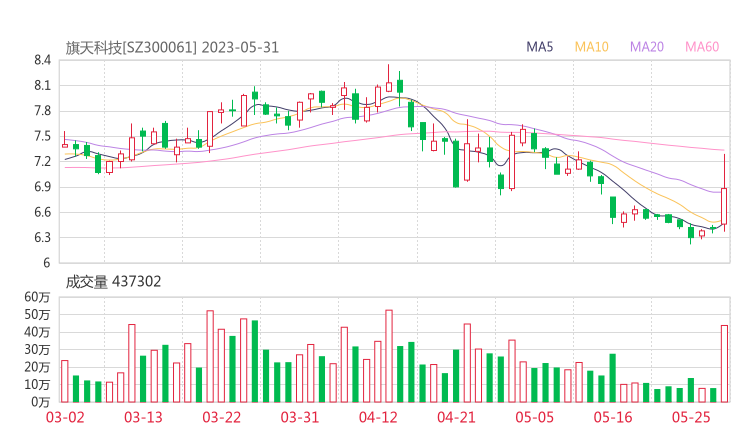Click the 6.9 price axis label
Screen dimensions: 740x440
[42, 187]
